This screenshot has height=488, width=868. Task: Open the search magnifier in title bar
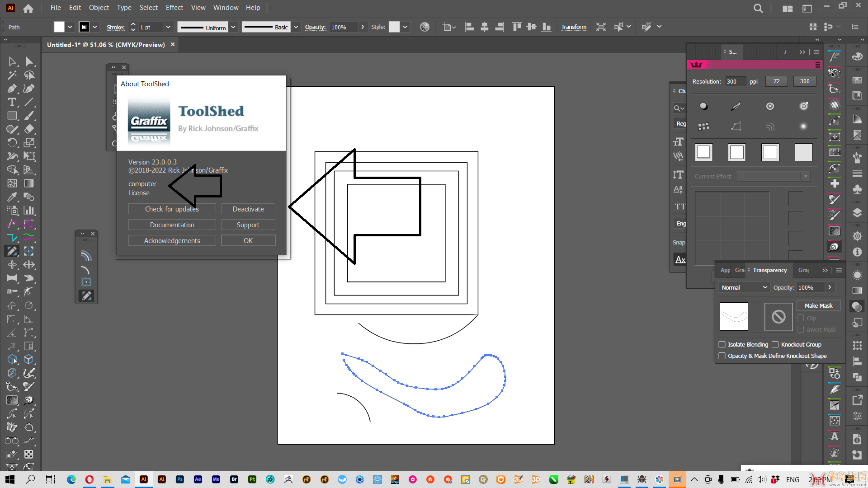click(758, 8)
